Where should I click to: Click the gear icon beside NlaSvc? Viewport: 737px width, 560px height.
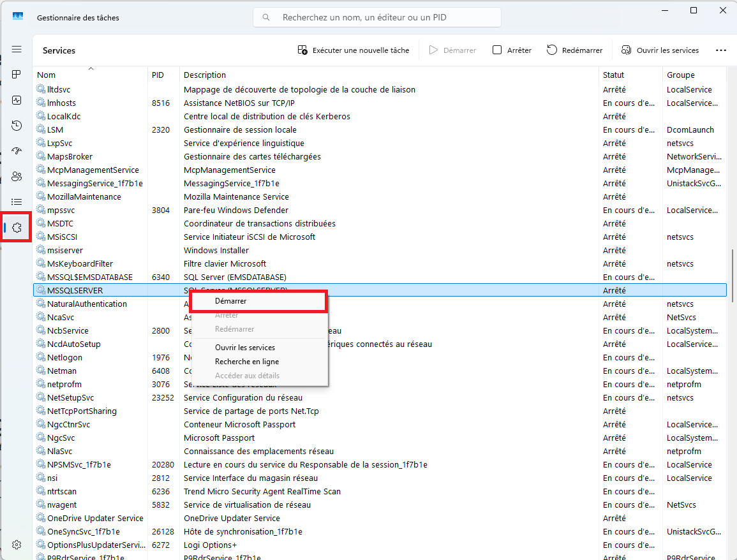coord(41,450)
